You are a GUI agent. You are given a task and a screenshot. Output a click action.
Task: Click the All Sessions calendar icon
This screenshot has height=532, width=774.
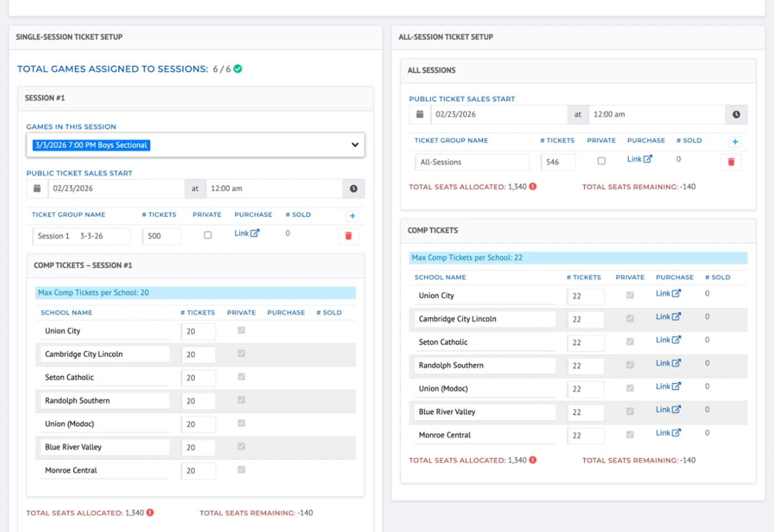pos(420,115)
